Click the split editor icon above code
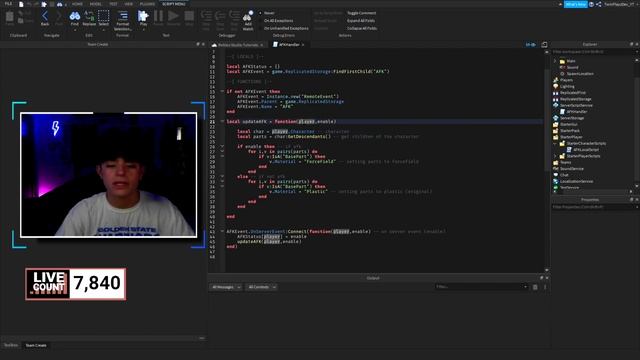 click(x=544, y=44)
